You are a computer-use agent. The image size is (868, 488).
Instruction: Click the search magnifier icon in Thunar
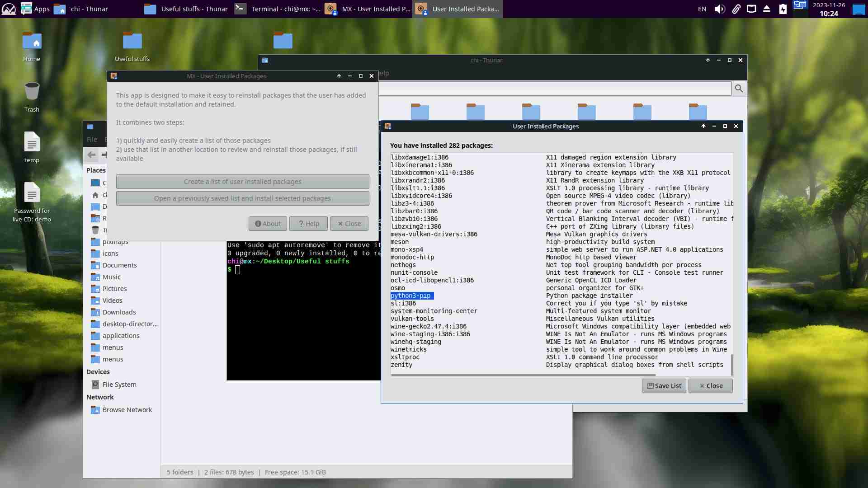(x=739, y=89)
